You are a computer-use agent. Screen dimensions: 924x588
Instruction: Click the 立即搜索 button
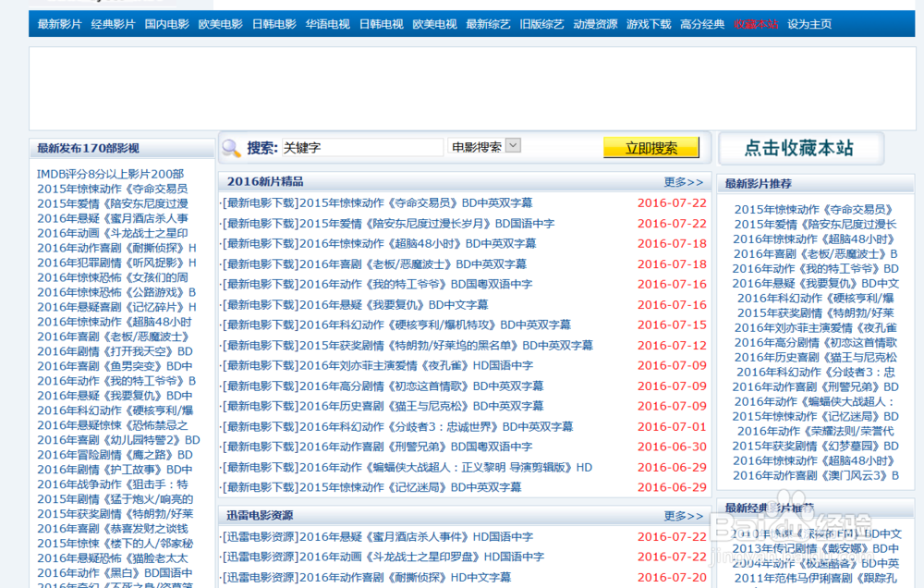pos(651,148)
